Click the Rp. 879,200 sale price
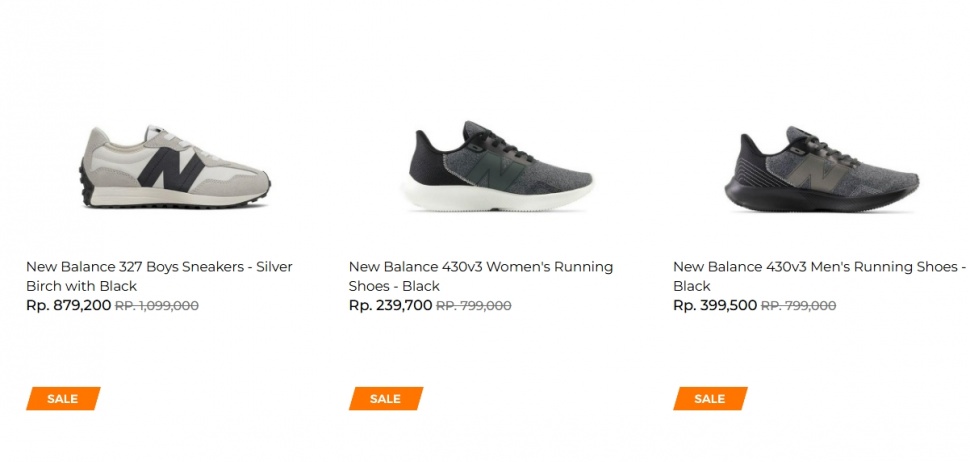Screen dimensions: 970x462 pos(68,305)
